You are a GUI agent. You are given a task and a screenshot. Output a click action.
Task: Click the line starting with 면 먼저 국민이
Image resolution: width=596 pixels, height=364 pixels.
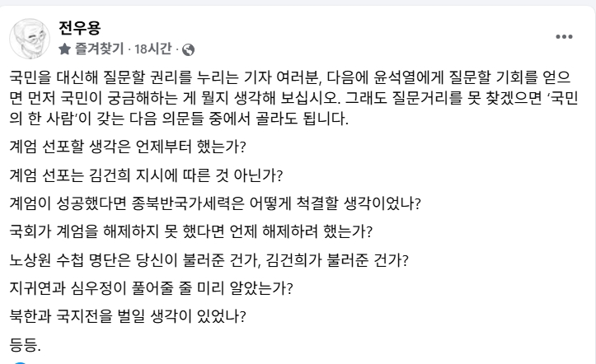tap(293, 98)
